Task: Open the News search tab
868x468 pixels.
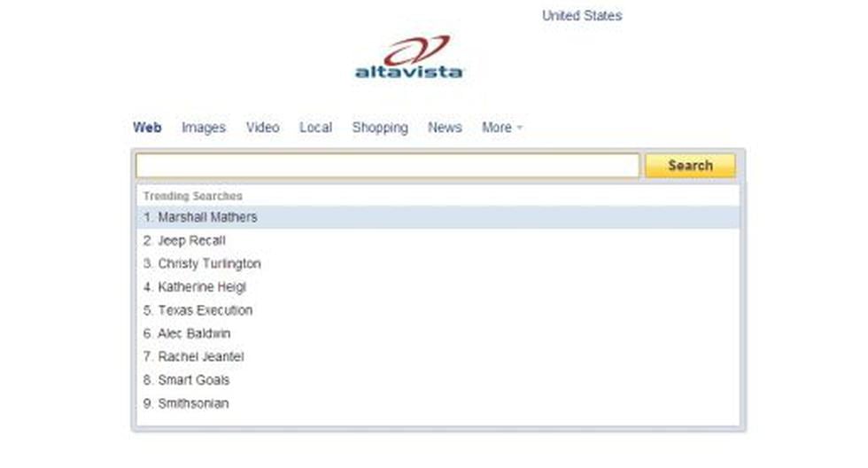Action: pos(445,128)
